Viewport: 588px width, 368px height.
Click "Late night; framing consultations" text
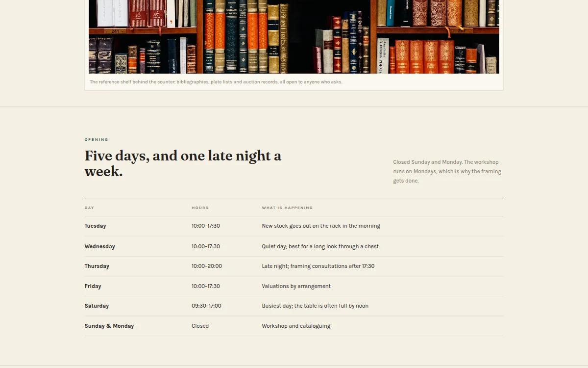(x=318, y=266)
